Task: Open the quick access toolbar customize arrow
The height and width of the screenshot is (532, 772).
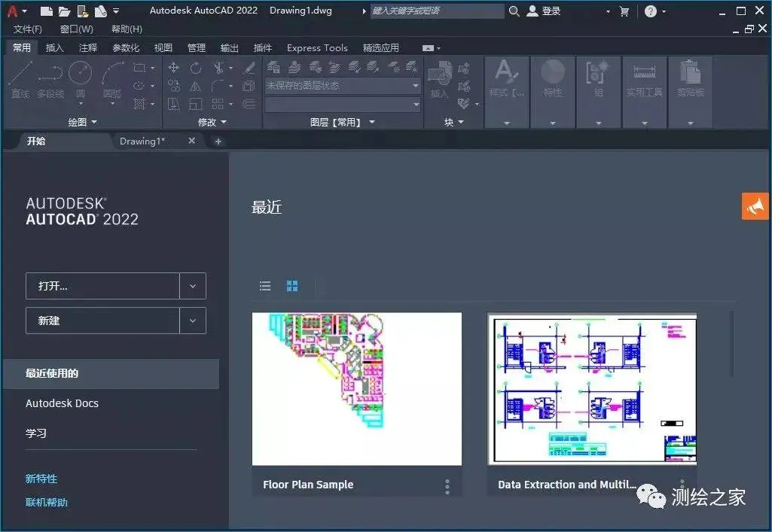Action: [x=116, y=11]
